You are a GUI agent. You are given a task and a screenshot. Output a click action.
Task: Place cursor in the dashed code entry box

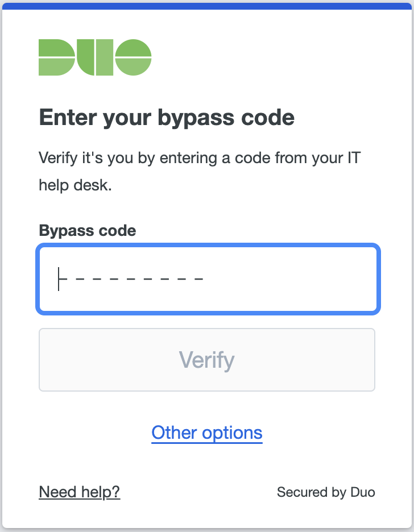(x=207, y=279)
